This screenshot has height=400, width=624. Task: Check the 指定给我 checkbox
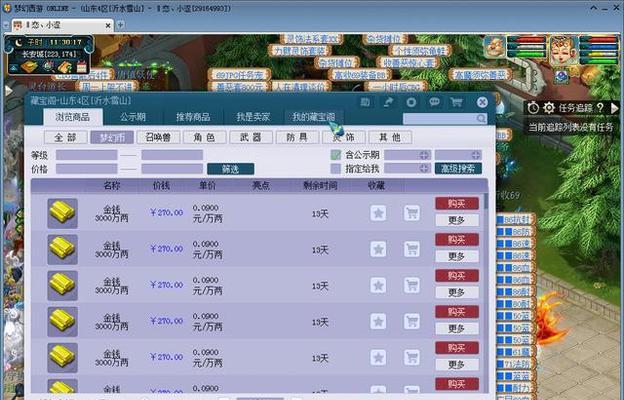pyautogui.click(x=336, y=169)
